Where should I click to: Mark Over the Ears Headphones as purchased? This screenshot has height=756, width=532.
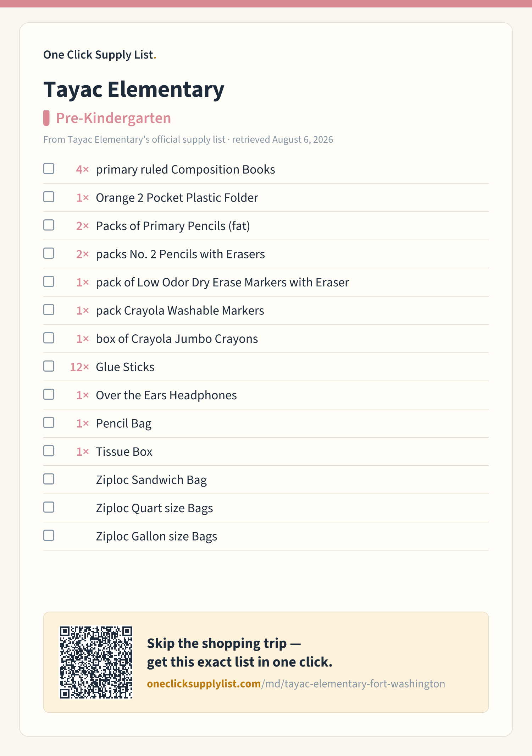49,394
